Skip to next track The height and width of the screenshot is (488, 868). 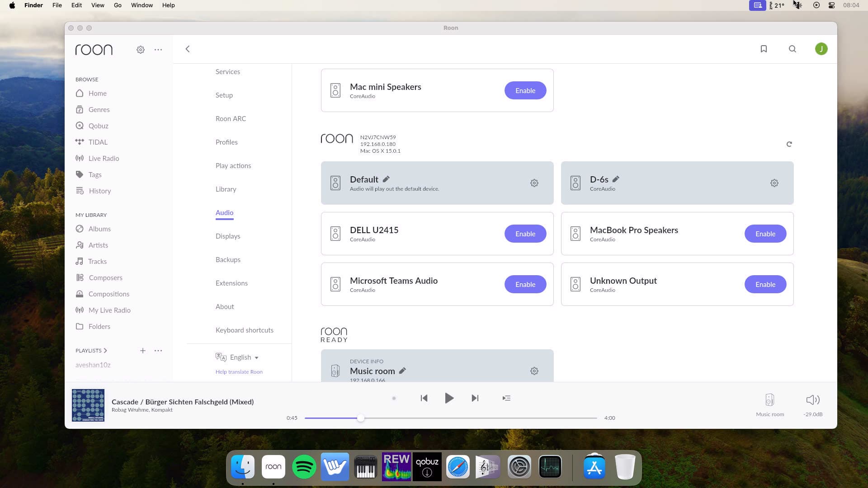[x=475, y=398]
